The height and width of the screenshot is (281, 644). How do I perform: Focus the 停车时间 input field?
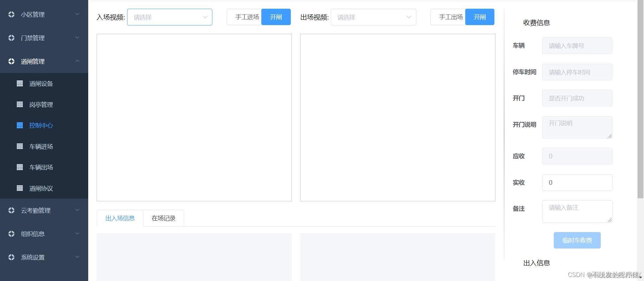577,72
